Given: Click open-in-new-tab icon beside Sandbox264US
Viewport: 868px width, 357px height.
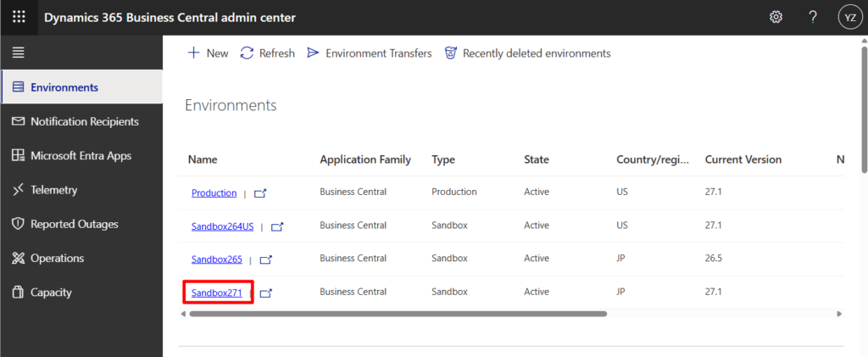Looking at the screenshot, I should pos(277,226).
